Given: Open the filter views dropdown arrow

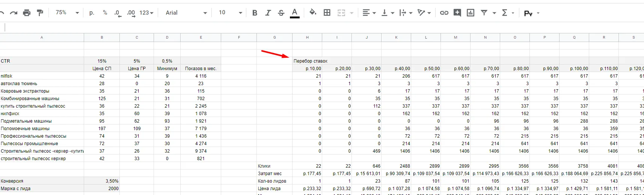Looking at the screenshot, I should click(494, 13).
